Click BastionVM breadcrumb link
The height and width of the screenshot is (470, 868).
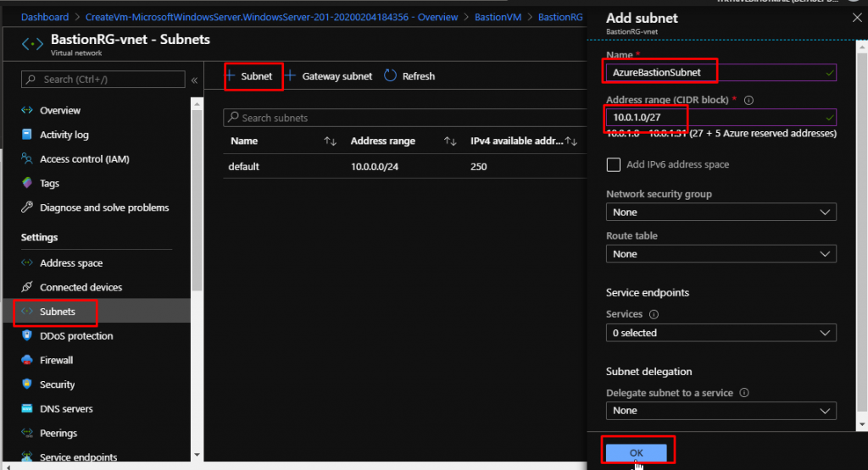point(498,17)
